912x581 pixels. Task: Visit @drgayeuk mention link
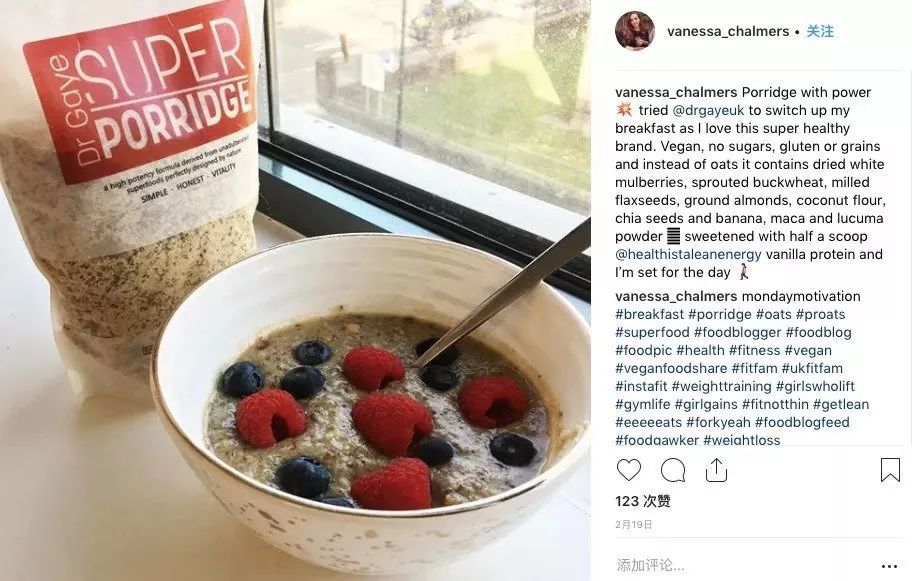click(708, 111)
